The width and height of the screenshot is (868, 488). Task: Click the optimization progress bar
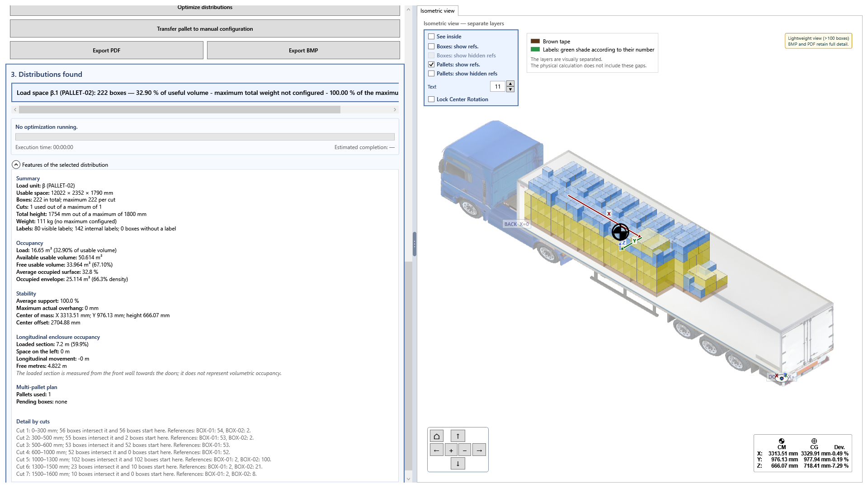(x=205, y=137)
